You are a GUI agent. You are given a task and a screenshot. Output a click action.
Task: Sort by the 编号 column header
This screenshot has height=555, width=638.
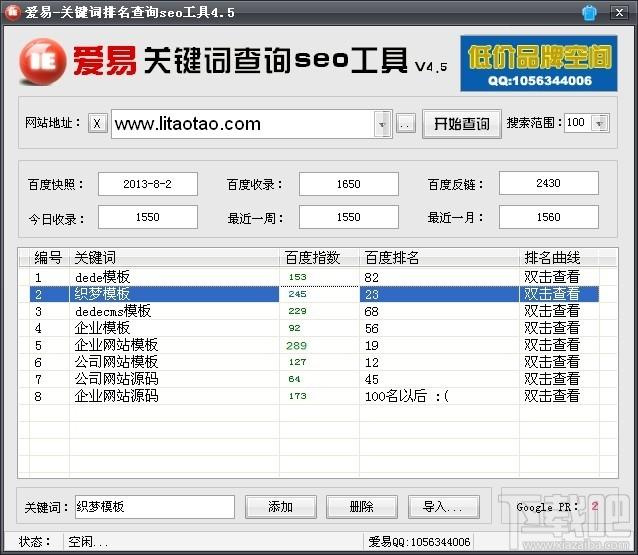point(49,258)
